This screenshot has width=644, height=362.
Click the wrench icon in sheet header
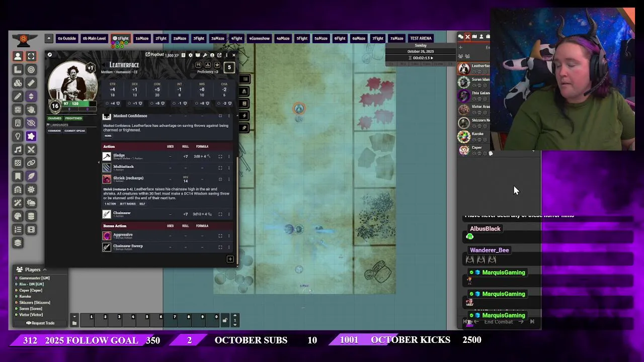(205, 55)
